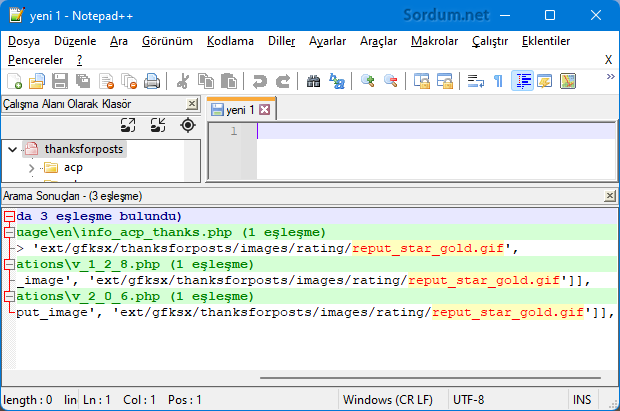Click the match line under v_2_0_6.php
The height and width of the screenshot is (411, 620).
click(316, 313)
